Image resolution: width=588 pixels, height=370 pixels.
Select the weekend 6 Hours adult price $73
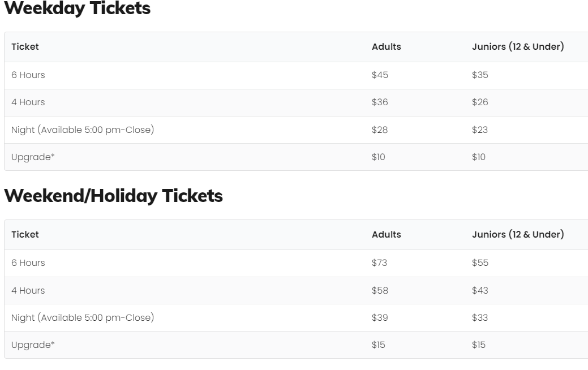click(x=379, y=263)
